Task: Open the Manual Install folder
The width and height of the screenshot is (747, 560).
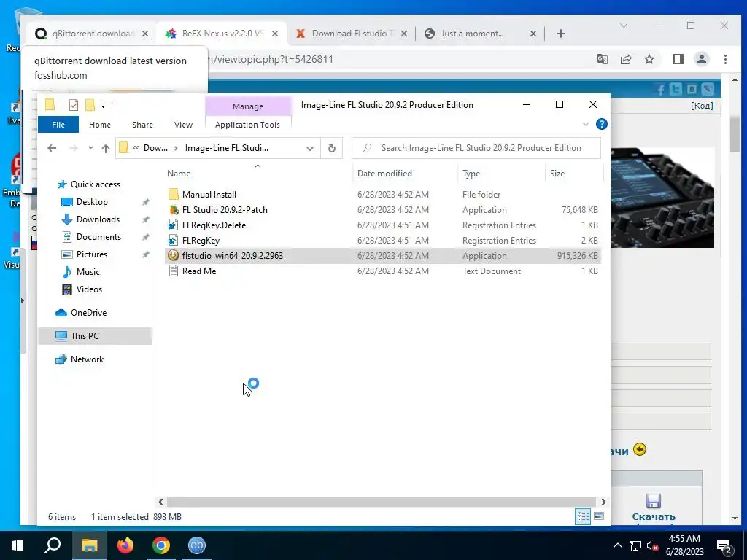Action: 209,194
